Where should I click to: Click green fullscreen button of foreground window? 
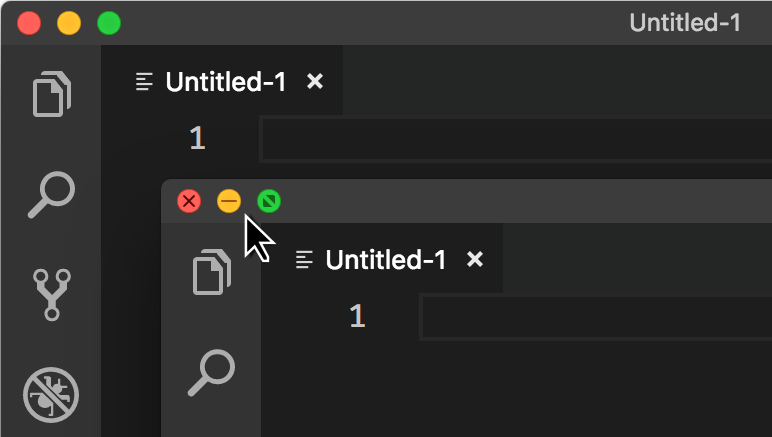pyautogui.click(x=269, y=201)
